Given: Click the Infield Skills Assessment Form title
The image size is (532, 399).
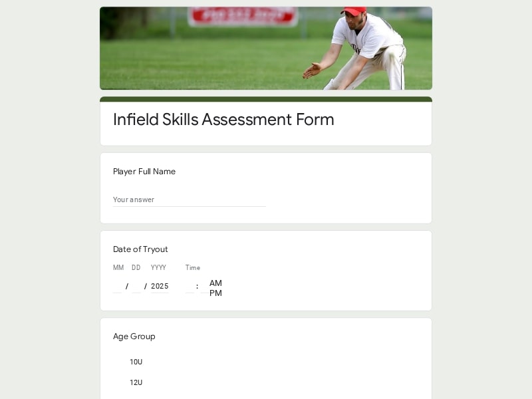Looking at the screenshot, I should pyautogui.click(x=223, y=120).
